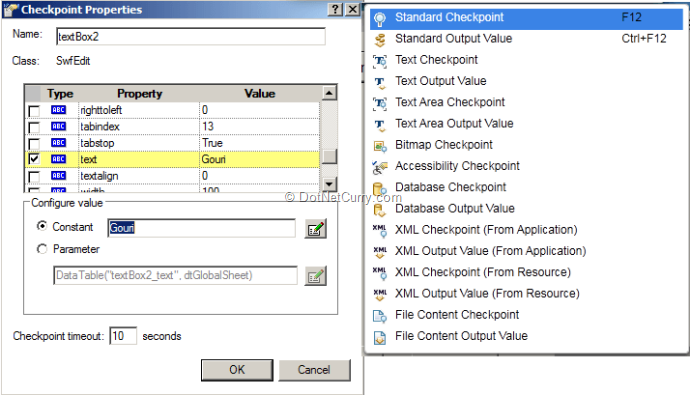Screen dimensions: 690x395
Task: Choose Standard Output Value menu entry
Action: tap(526, 39)
